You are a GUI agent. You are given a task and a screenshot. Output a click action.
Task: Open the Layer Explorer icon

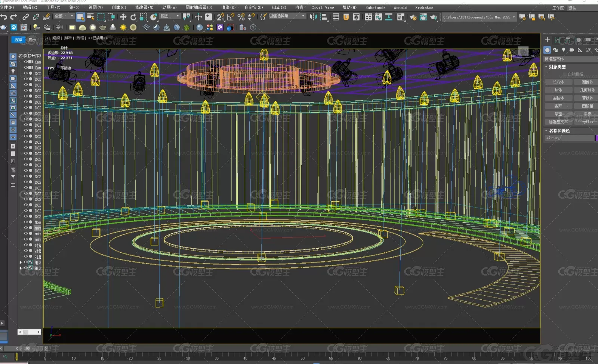pyautogui.click(x=356, y=17)
